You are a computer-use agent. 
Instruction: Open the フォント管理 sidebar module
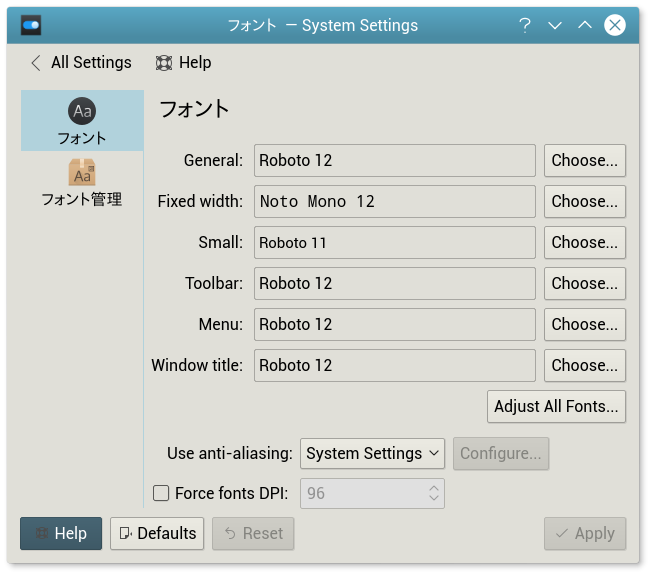(82, 174)
